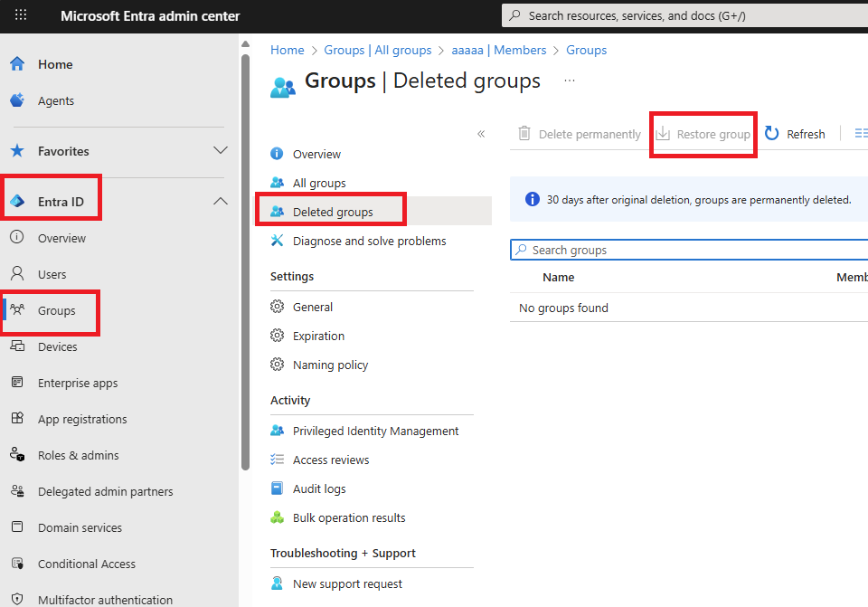This screenshot has width=868, height=607.
Task: Click the Refresh circular arrow icon
Action: (771, 134)
